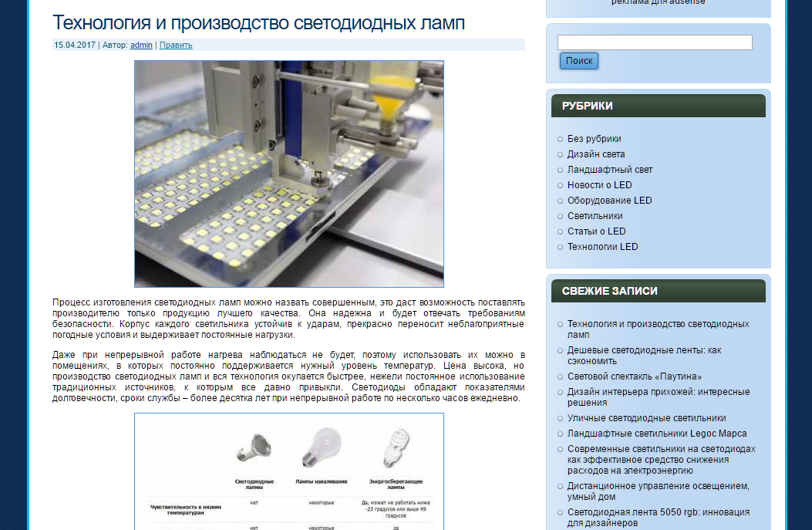812x530 pixels.
Task: Open recent post Уличные светодиодные светильники
Action: point(647,418)
